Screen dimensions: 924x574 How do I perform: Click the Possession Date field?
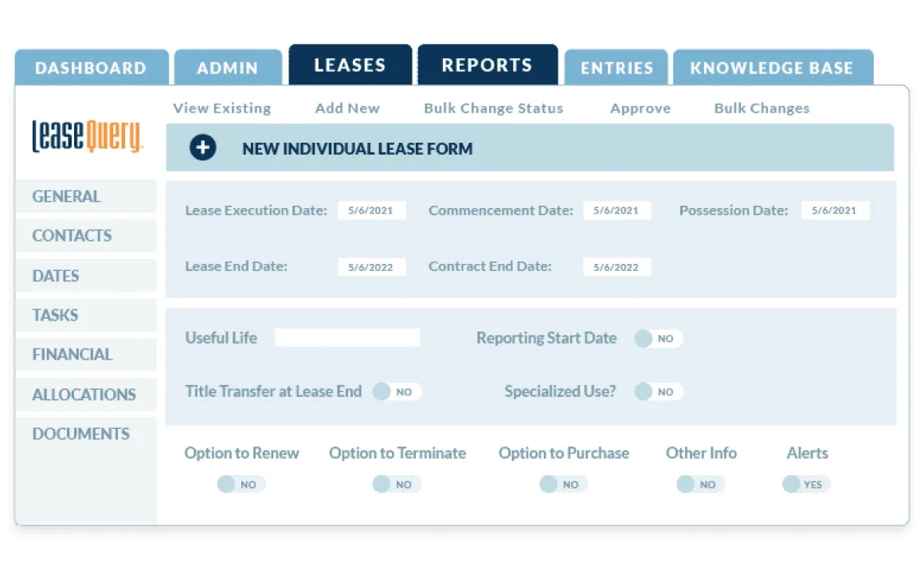tap(835, 210)
